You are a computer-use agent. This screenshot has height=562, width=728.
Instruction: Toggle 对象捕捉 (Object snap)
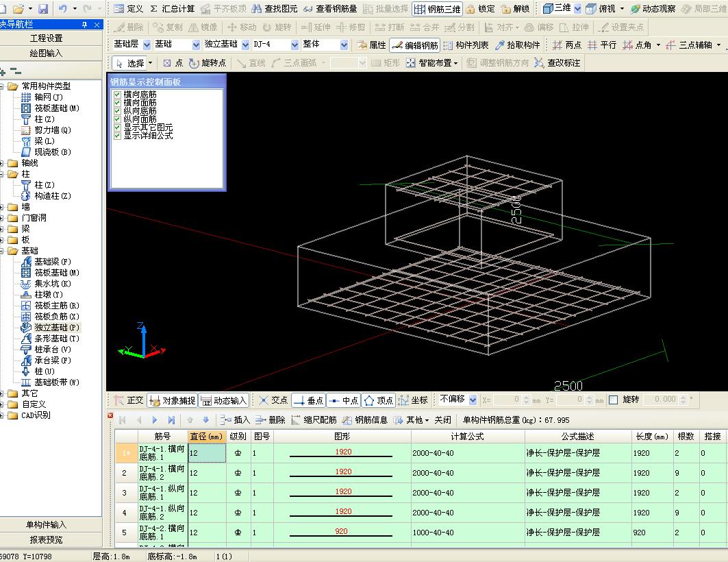tap(173, 400)
